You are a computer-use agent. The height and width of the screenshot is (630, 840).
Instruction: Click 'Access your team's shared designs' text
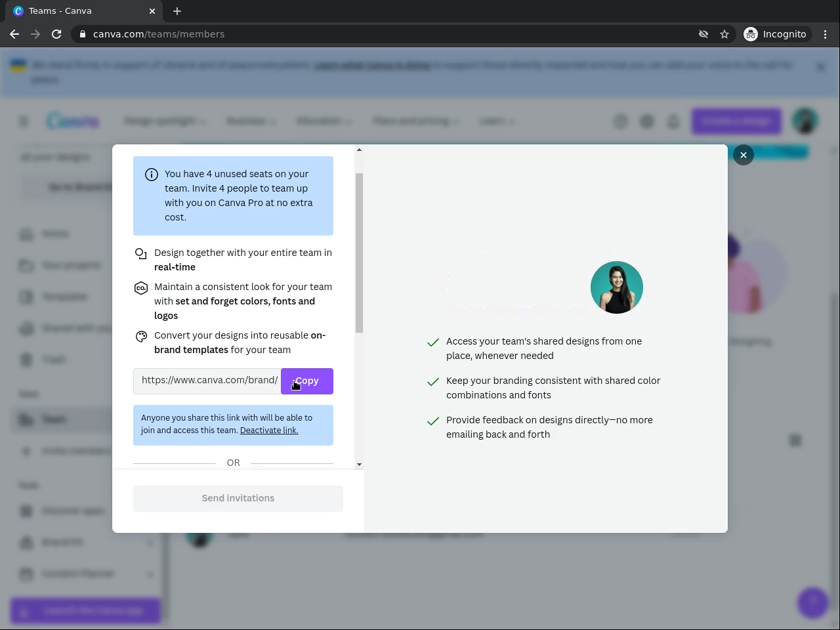(544, 348)
